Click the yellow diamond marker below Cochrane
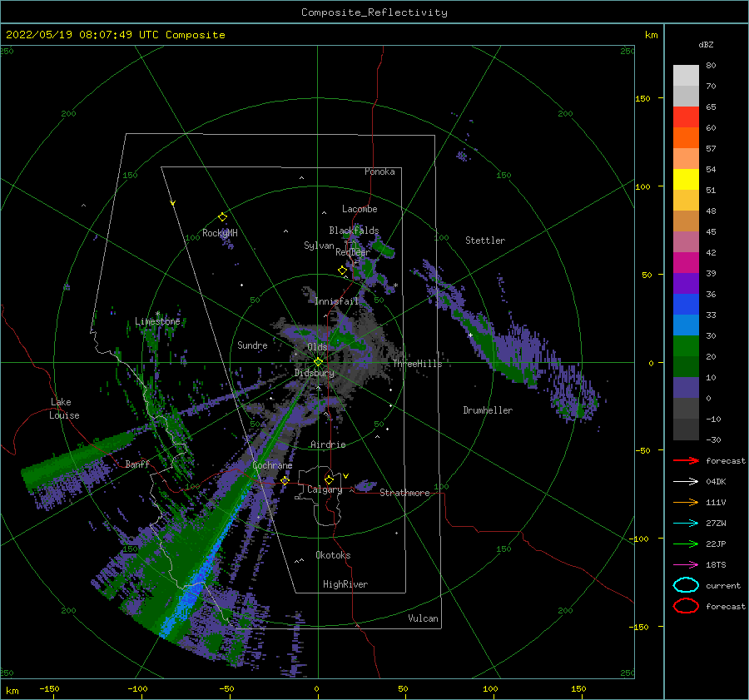Screen dimensions: 749x700 [x=285, y=480]
